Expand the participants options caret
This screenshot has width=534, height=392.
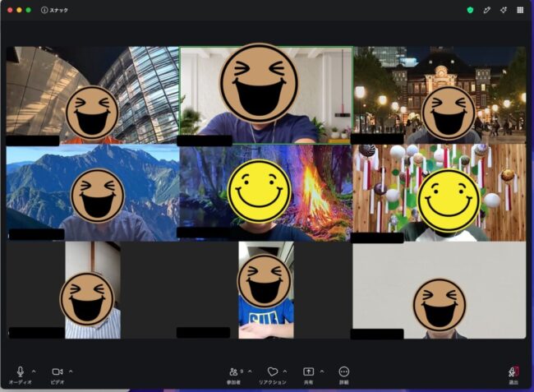coord(251,371)
